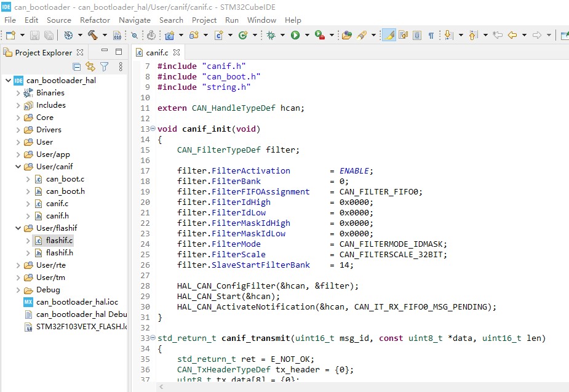Screen dimensions: 569x392
Task: Click the New file wizard icon
Action: tap(11, 35)
